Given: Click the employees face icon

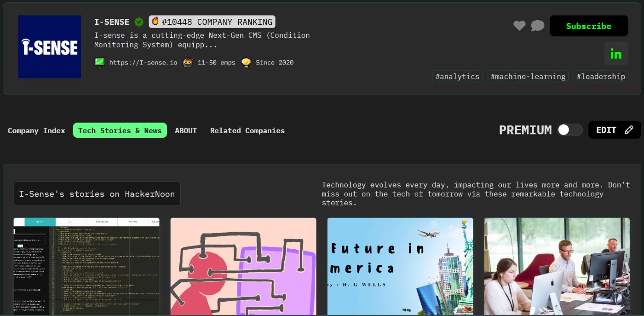Looking at the screenshot, I should point(188,62).
